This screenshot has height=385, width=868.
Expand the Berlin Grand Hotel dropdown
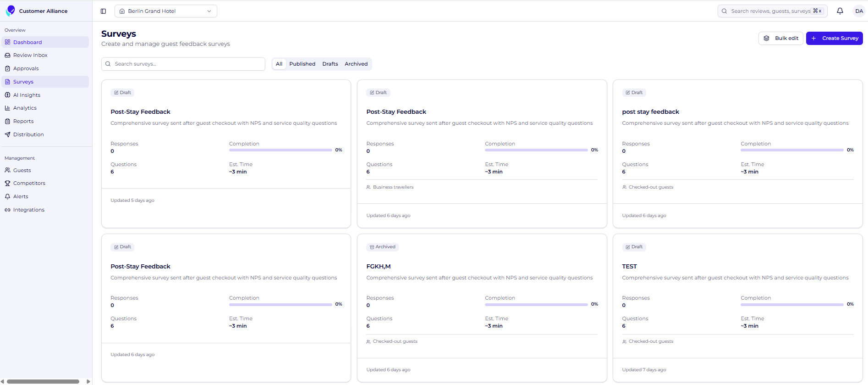[165, 11]
